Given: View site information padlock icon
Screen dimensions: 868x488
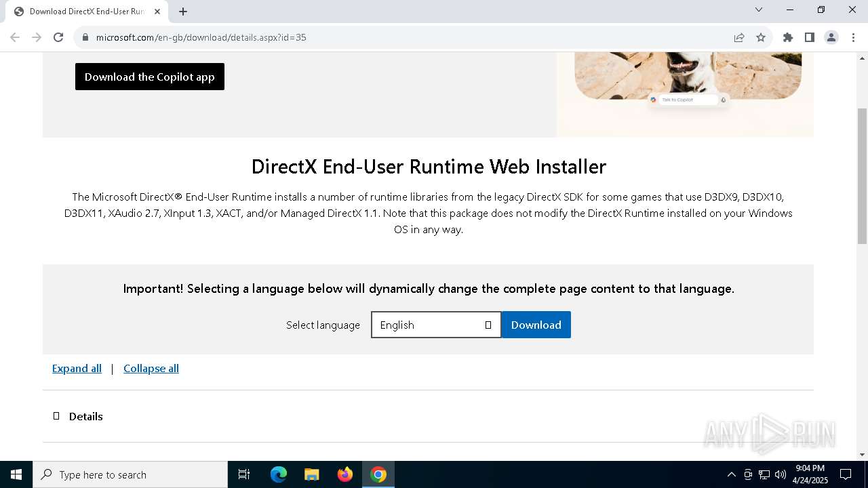Looking at the screenshot, I should 85,37.
